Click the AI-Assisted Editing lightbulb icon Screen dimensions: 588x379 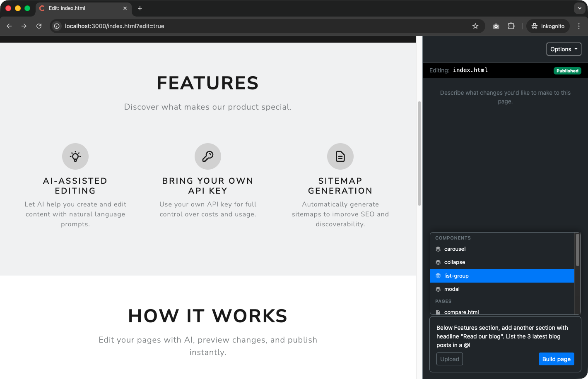tap(75, 156)
